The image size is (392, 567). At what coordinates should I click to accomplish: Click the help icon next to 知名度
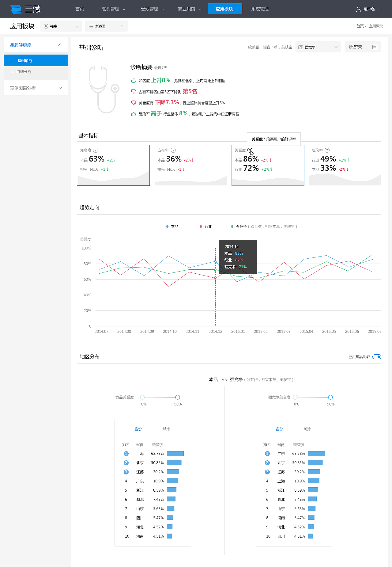pos(96,150)
